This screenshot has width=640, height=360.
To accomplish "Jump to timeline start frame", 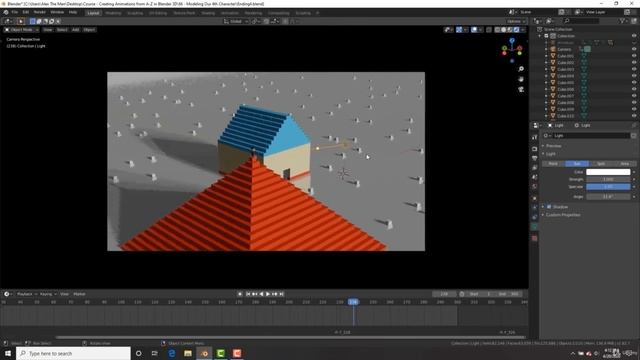I will [x=248, y=294].
